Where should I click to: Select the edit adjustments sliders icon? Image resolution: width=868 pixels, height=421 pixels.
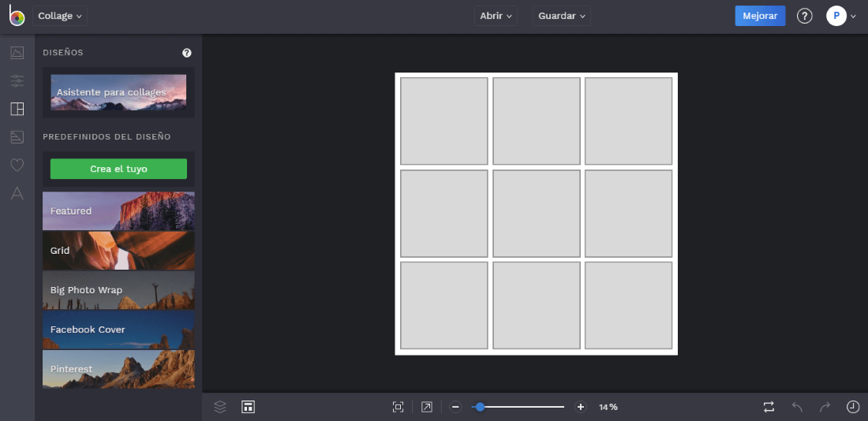(17, 80)
